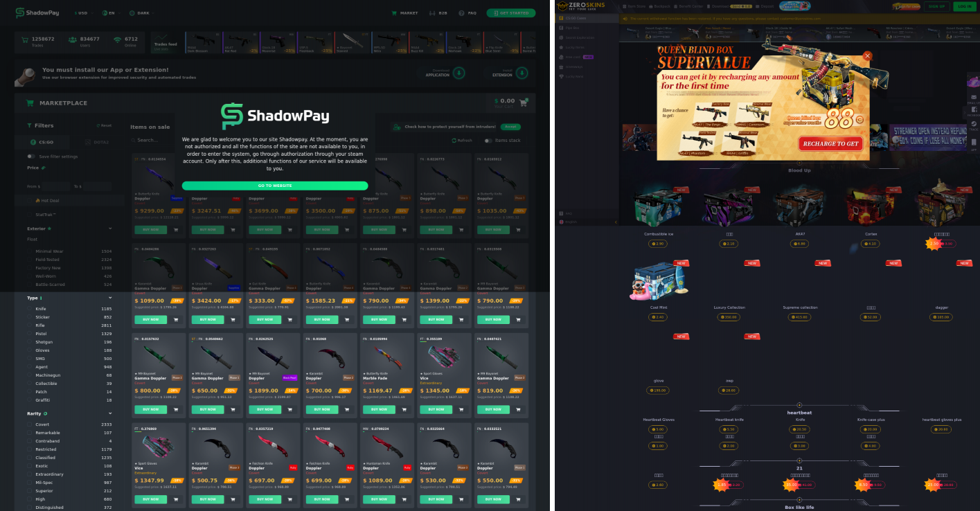Viewport: 980px width, 511px height.
Task: Check the StatTrak filter checkbox
Action: pyautogui.click(x=30, y=215)
